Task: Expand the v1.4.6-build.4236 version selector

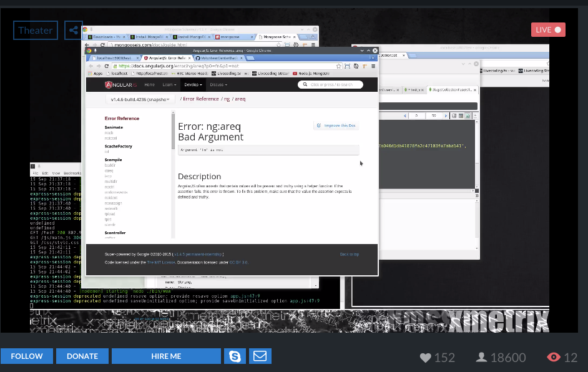Action: [x=140, y=99]
